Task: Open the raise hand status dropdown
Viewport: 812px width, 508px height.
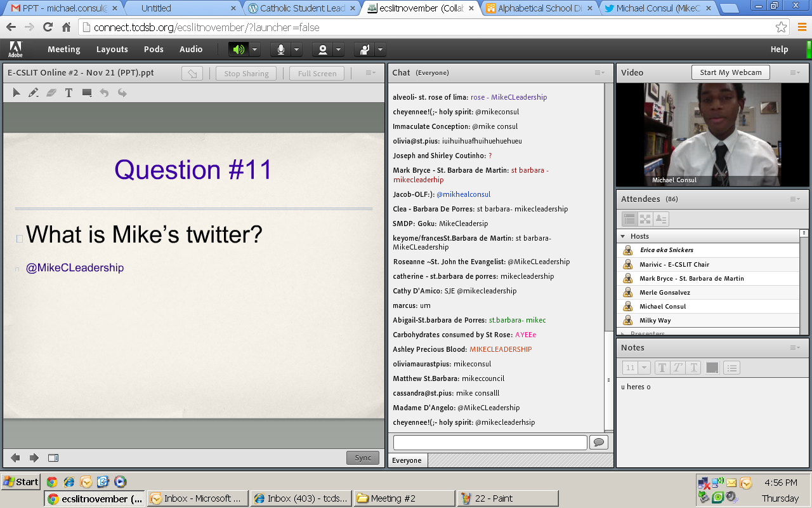Action: (381, 50)
